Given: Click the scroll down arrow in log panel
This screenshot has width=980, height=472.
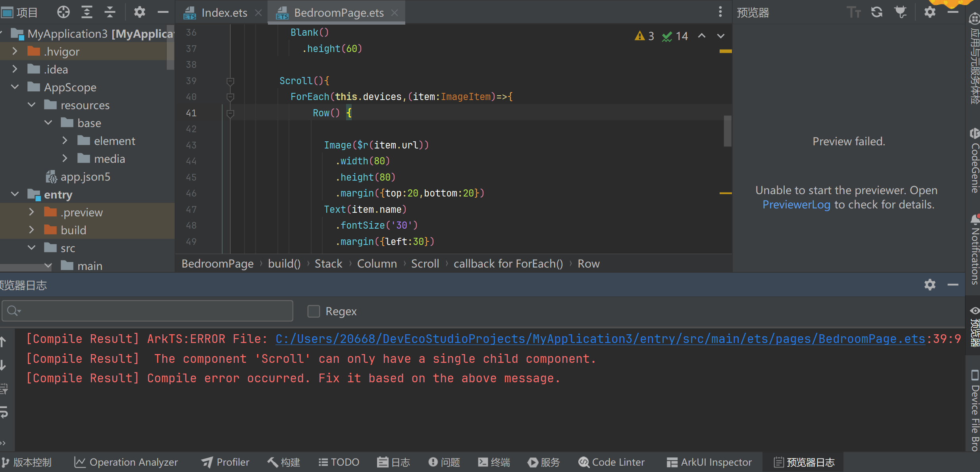Looking at the screenshot, I should 3,365.
